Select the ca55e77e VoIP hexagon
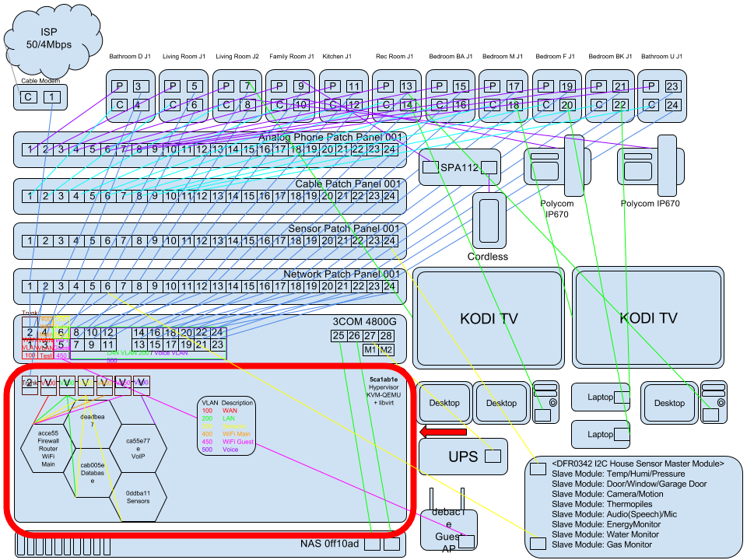This screenshot has width=747, height=560. (x=139, y=448)
